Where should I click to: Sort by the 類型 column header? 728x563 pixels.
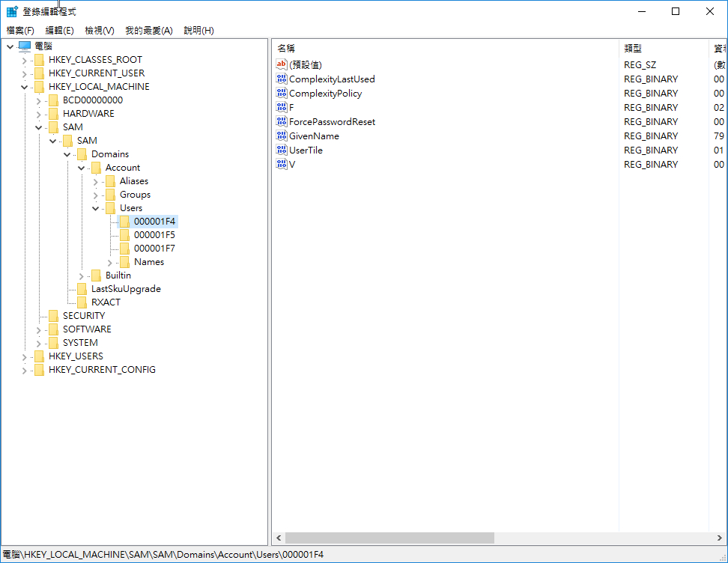664,48
